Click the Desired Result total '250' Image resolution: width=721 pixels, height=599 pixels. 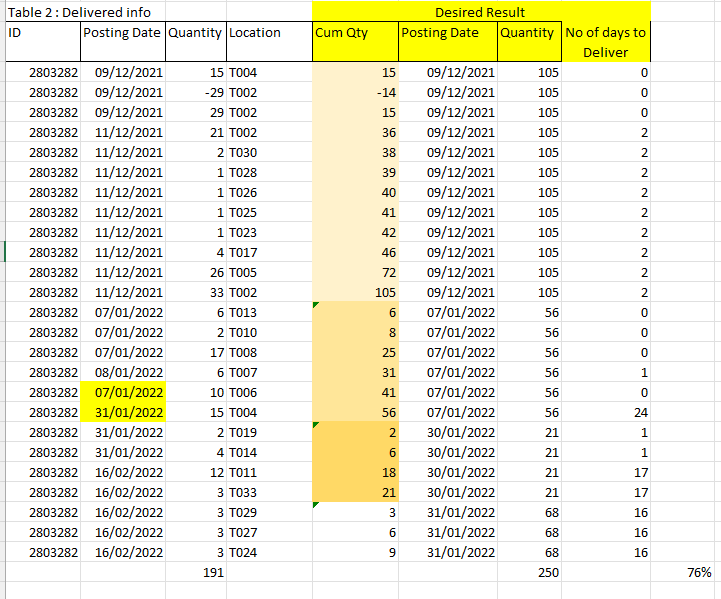click(x=529, y=572)
